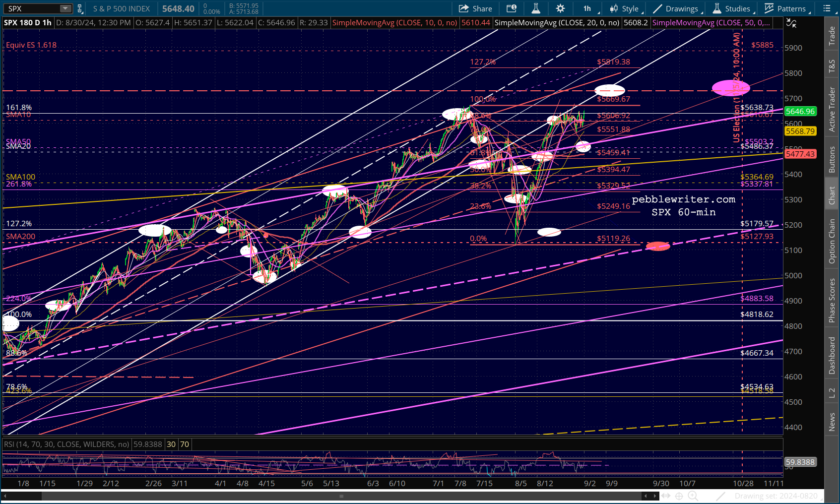Click the link symbol chain icon
Viewport: 840px width, 504px height.
(80, 8)
